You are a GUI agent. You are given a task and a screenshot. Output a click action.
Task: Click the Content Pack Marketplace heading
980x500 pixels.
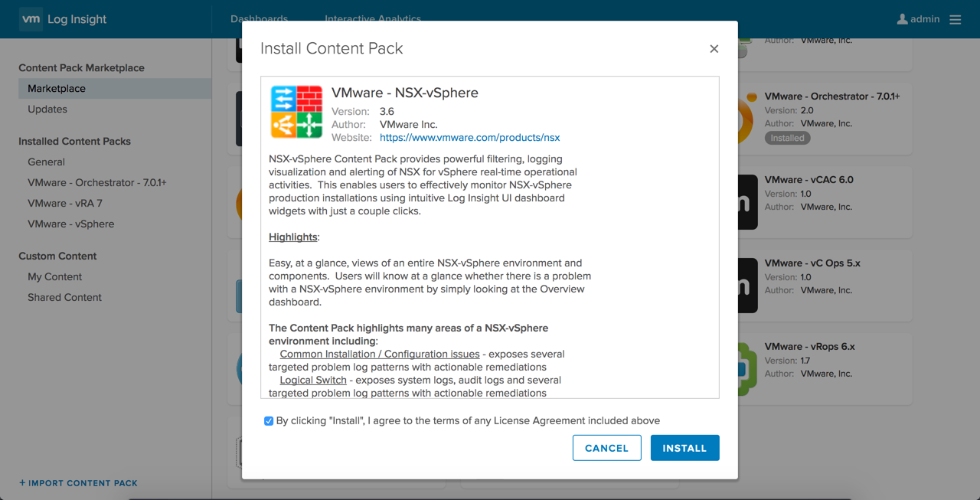click(81, 68)
